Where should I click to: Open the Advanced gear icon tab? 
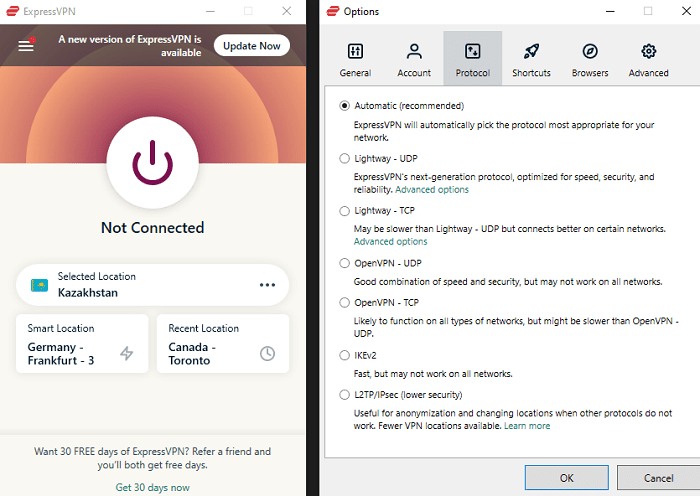(x=648, y=52)
